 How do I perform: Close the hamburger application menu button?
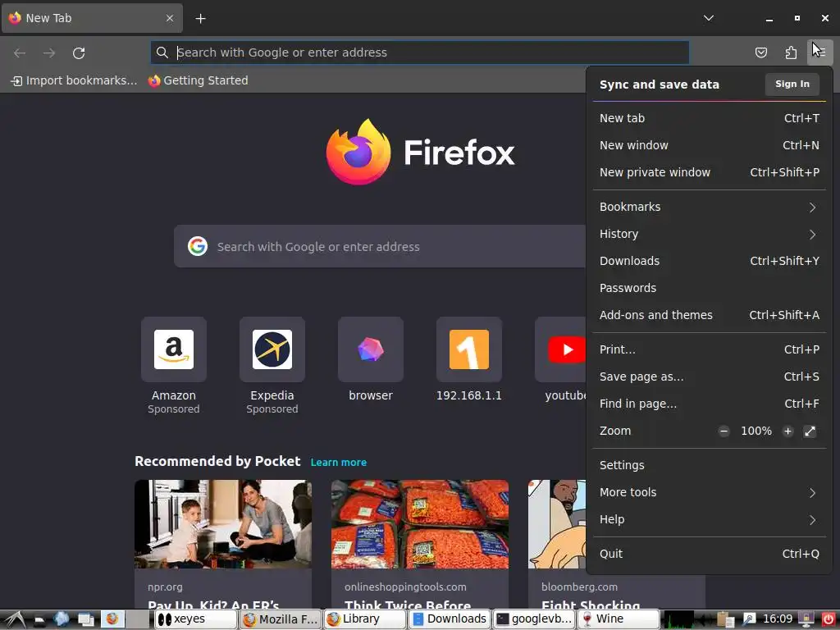(820, 52)
